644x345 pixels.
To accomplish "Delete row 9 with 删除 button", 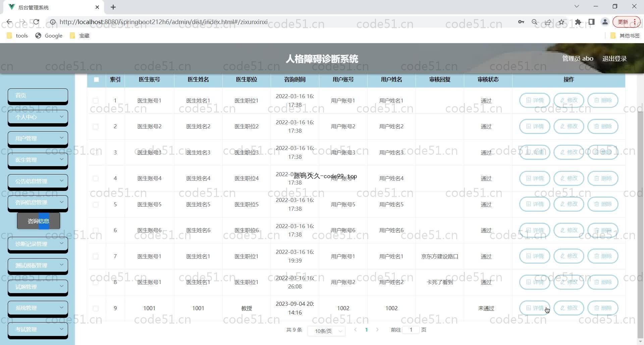I will (603, 308).
